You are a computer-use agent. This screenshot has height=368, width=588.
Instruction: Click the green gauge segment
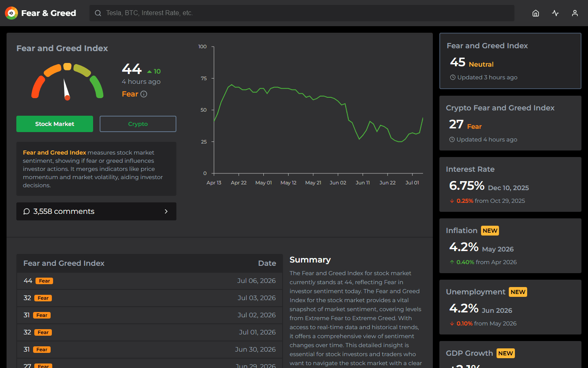(97, 87)
